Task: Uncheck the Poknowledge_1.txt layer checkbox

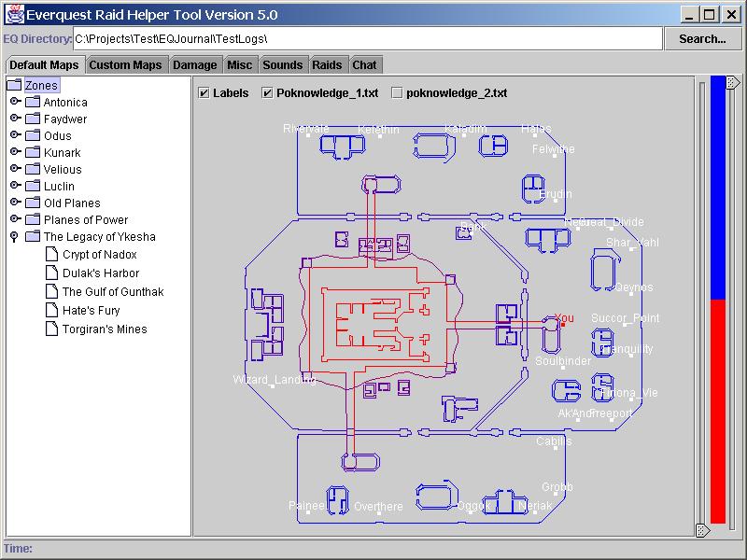Action: pos(267,92)
